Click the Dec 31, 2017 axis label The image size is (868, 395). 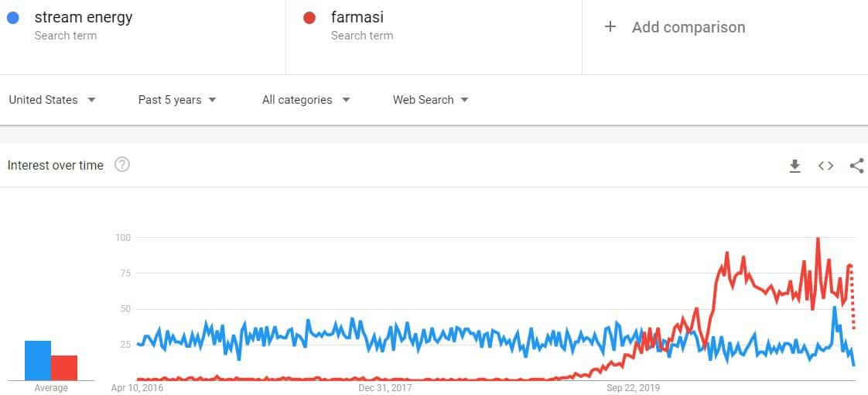click(385, 387)
